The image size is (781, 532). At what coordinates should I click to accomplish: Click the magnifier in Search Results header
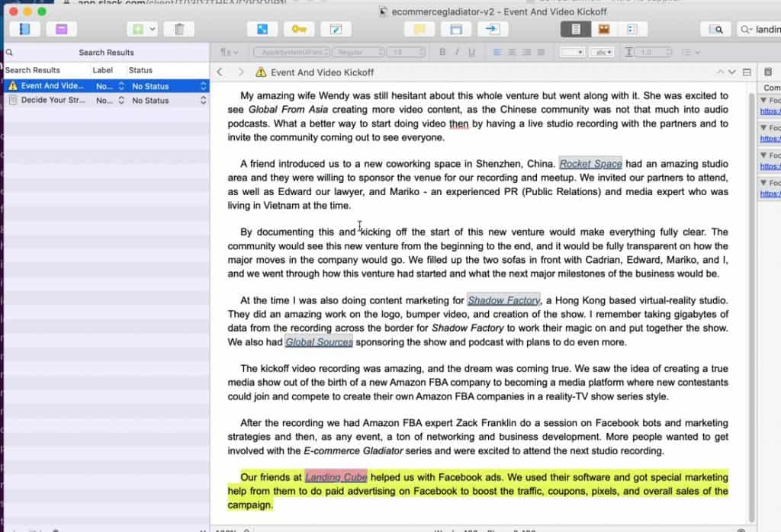pyautogui.click(x=9, y=53)
